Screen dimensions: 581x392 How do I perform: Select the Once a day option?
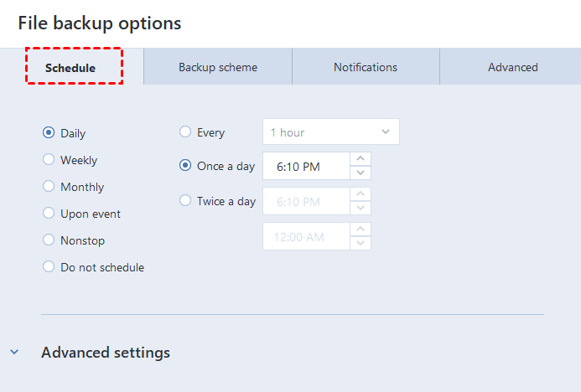[x=185, y=166]
